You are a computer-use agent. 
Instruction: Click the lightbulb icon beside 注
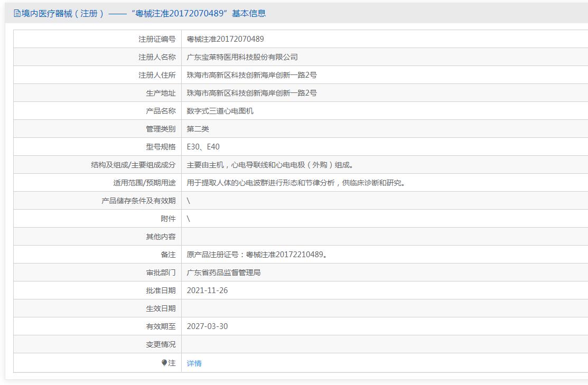164,362
